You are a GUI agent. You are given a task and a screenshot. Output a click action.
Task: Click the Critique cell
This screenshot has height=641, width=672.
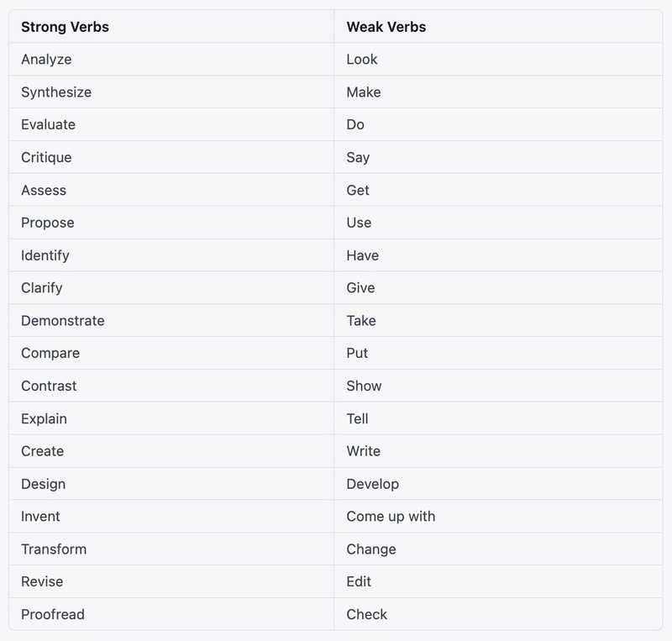click(46, 157)
